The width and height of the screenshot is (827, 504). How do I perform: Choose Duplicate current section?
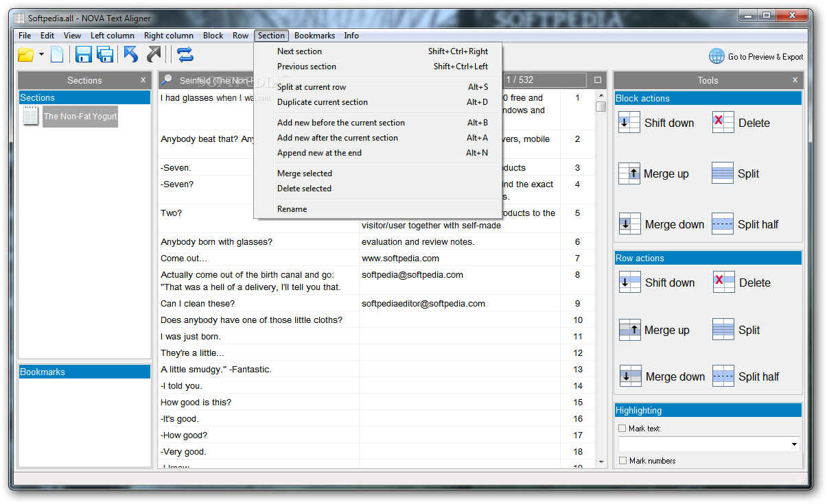coord(378,102)
